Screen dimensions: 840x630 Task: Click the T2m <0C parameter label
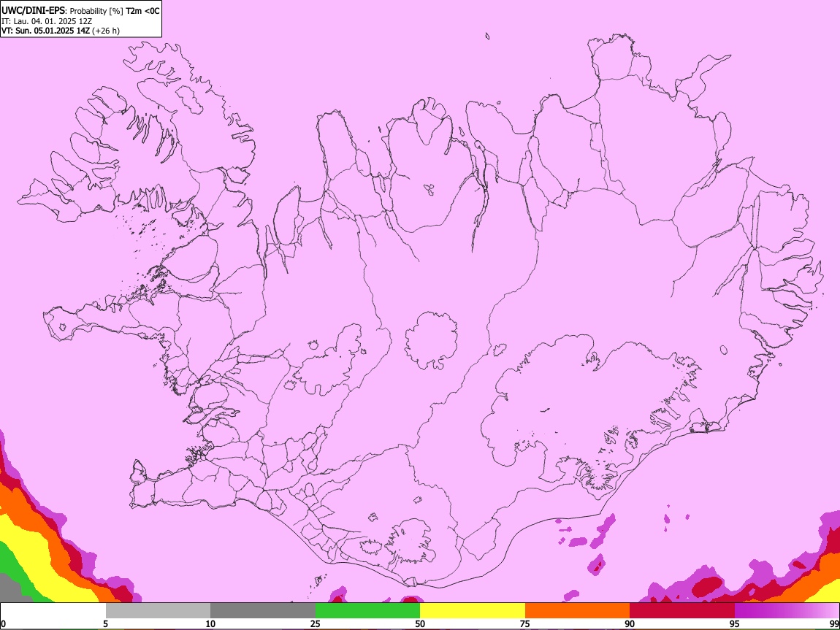142,11
